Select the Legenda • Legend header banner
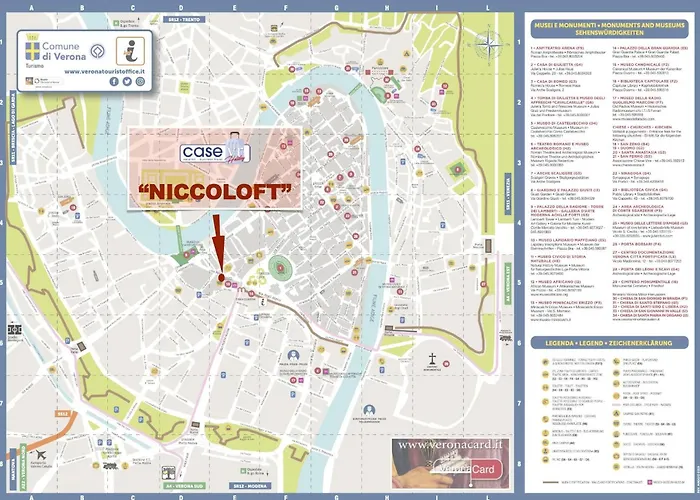 609,343
